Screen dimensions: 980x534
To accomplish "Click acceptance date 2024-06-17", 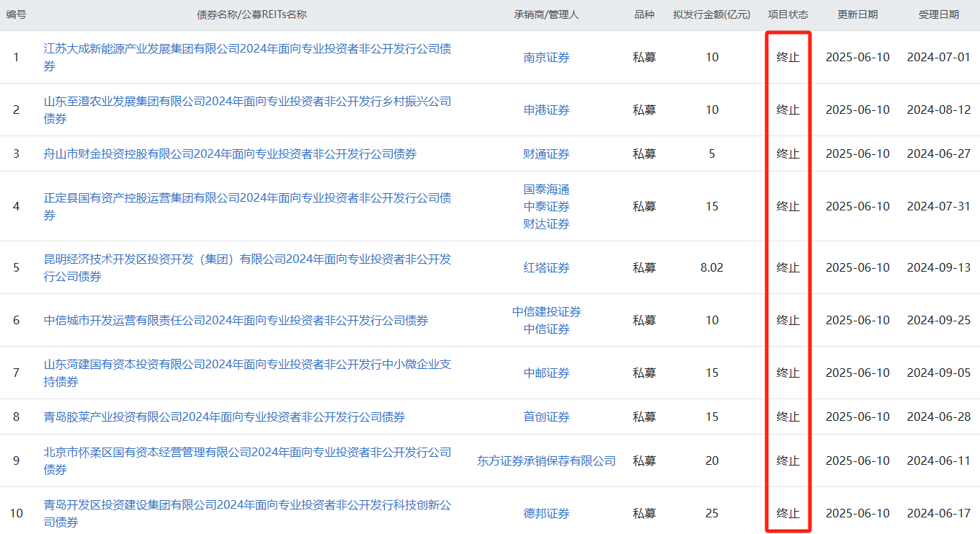I will pyautogui.click(x=939, y=513).
